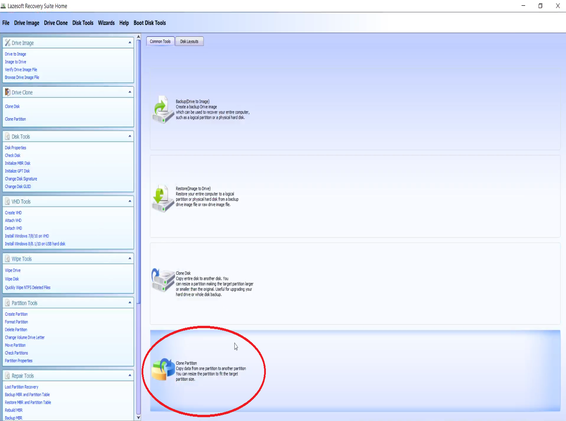
Task: Click the Clone Disk drives icon in main pane
Action: pos(163,280)
